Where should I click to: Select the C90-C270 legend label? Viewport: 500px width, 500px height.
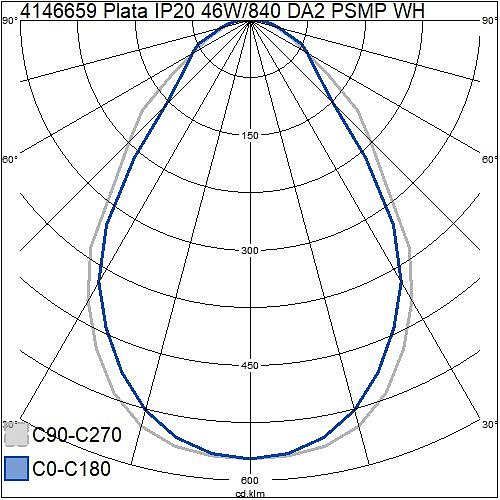[77, 435]
